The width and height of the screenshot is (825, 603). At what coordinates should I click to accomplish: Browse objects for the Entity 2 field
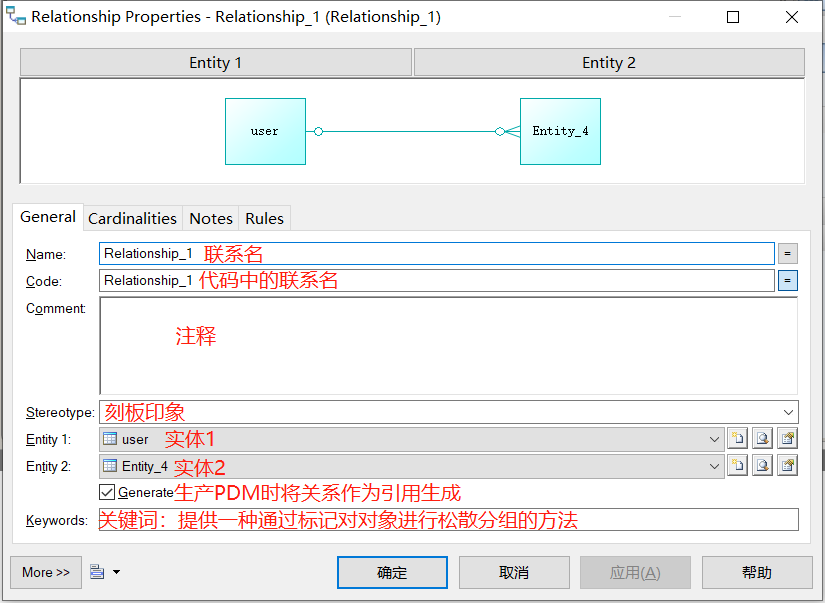763,466
